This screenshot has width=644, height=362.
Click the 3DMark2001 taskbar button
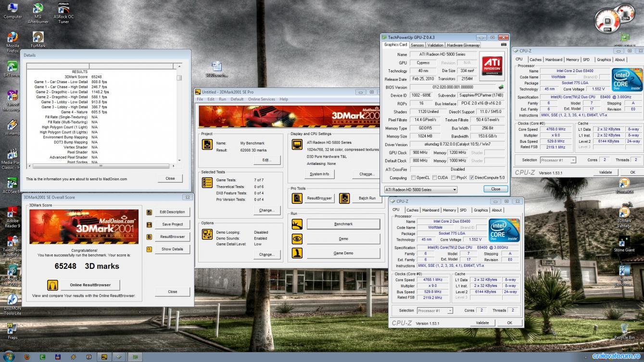point(104,357)
